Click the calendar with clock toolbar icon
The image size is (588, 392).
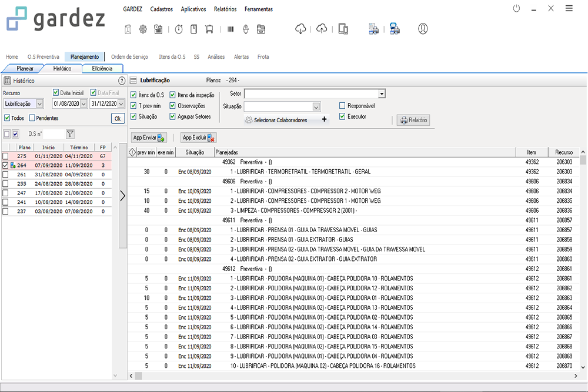pos(158,29)
